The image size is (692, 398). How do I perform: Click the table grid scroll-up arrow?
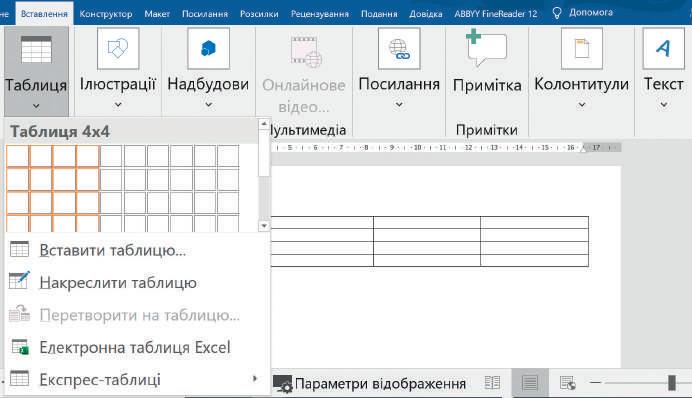click(264, 124)
